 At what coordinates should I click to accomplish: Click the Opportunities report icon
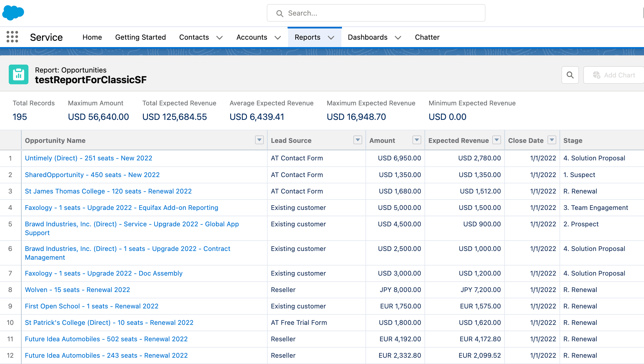(19, 74)
